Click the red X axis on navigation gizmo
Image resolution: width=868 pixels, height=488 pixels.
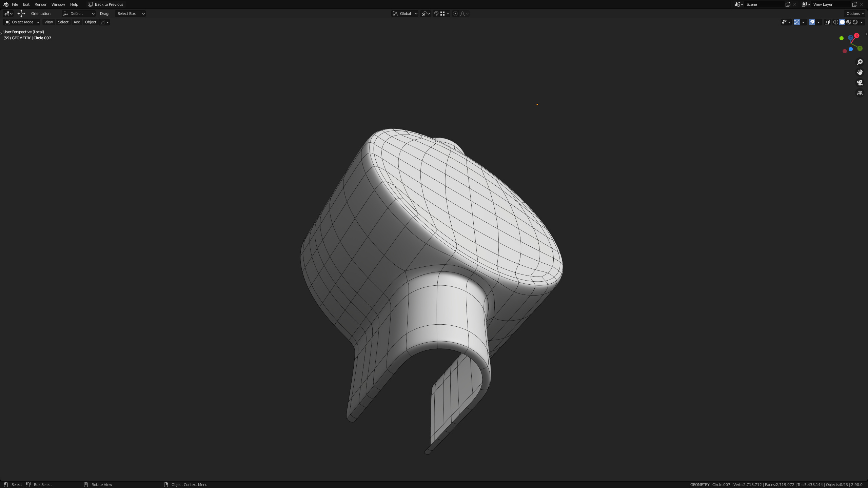pos(857,36)
